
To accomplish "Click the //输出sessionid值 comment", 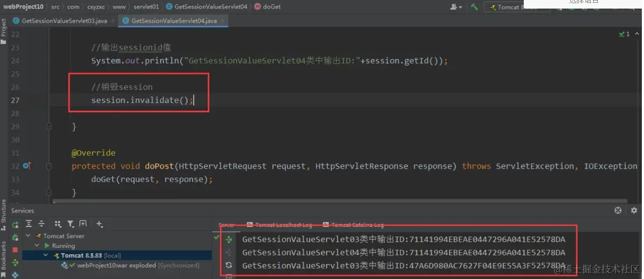I will point(131,48).
